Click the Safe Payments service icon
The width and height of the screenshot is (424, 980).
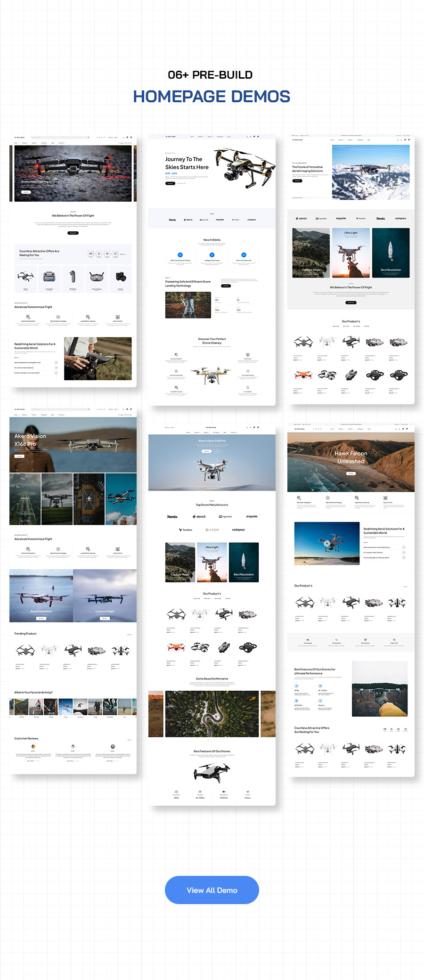point(365,640)
